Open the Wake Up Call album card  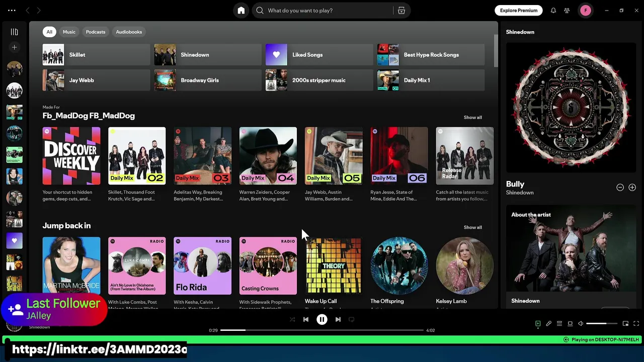pyautogui.click(x=334, y=271)
